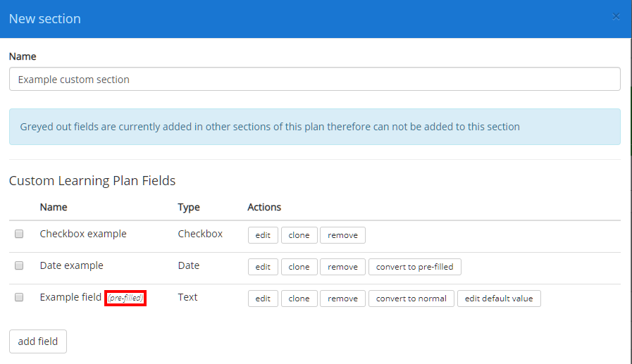Click the pre-filled tag beside Example field
632x364 pixels.
coord(125,298)
